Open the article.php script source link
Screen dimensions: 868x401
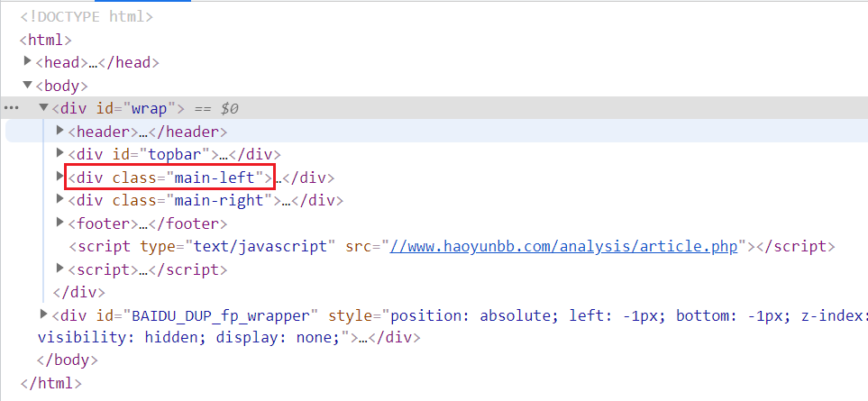coord(563,246)
